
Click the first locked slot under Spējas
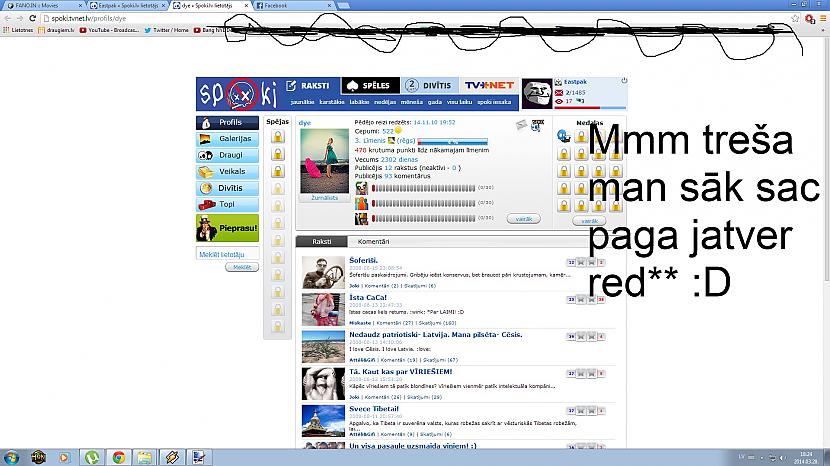pos(277,137)
